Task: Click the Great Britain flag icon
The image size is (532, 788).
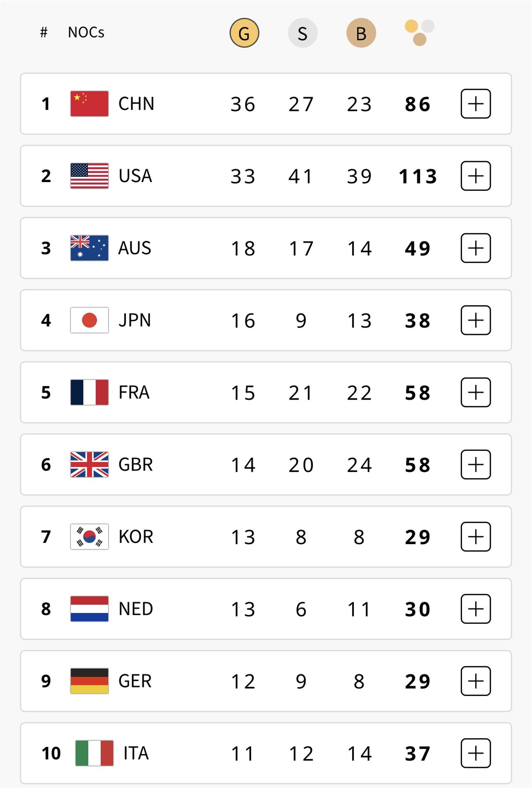Action: click(89, 464)
